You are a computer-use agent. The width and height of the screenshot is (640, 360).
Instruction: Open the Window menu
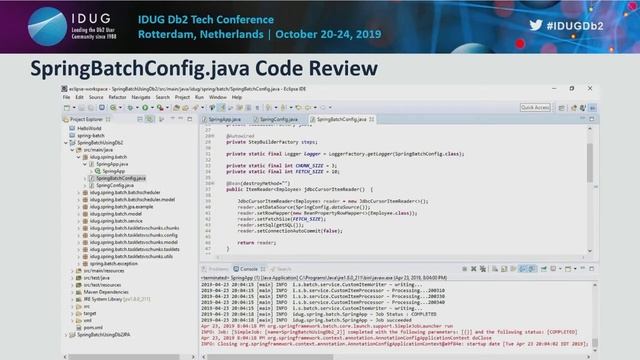218,97
